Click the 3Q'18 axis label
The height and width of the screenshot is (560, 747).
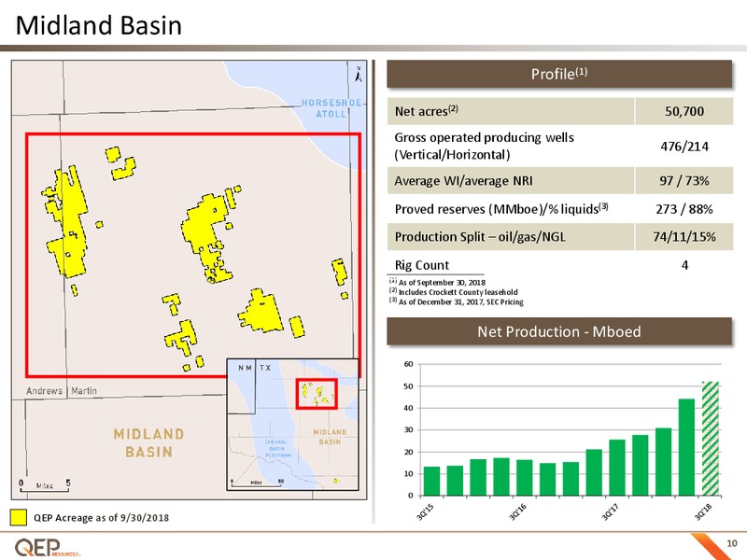click(x=703, y=511)
